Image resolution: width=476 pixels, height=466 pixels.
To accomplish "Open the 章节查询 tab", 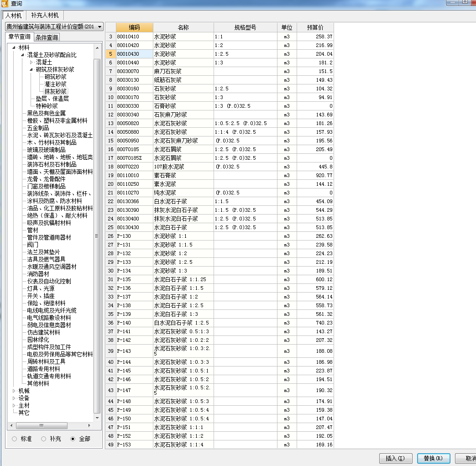I will [x=20, y=37].
